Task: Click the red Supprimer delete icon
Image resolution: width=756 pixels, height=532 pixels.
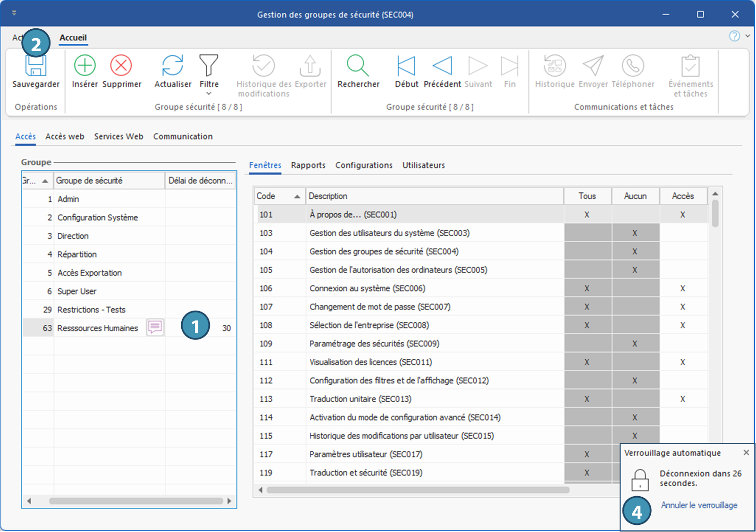Action: coord(121,66)
